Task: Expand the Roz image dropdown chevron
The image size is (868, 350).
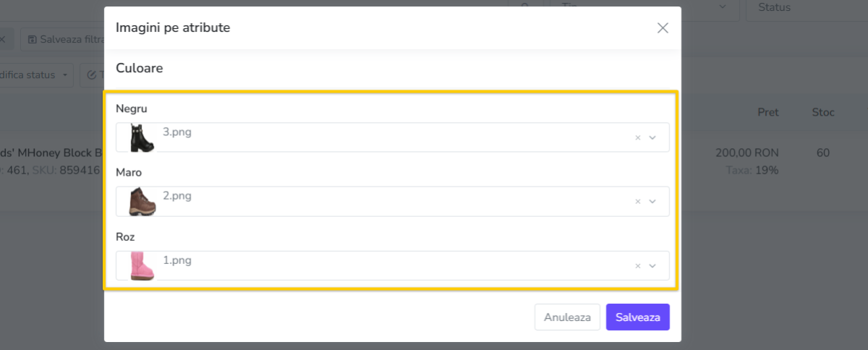Action: coord(652,266)
